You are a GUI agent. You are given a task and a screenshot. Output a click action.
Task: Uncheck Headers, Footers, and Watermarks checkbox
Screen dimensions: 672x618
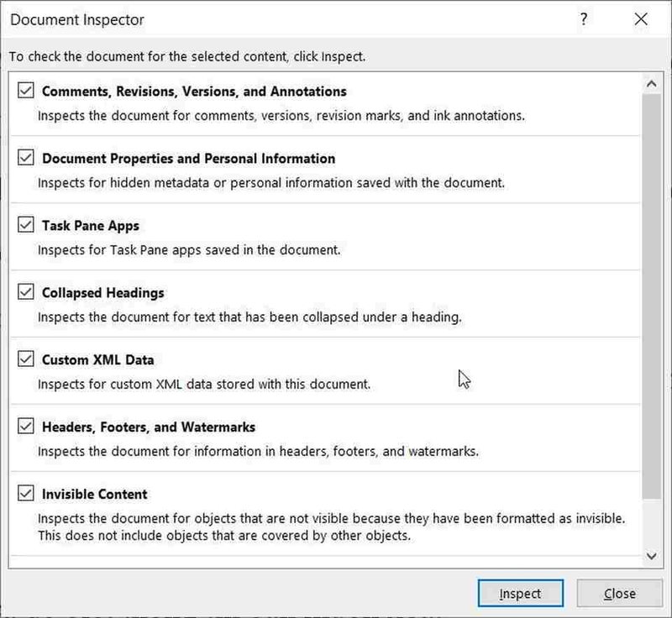pos(25,427)
